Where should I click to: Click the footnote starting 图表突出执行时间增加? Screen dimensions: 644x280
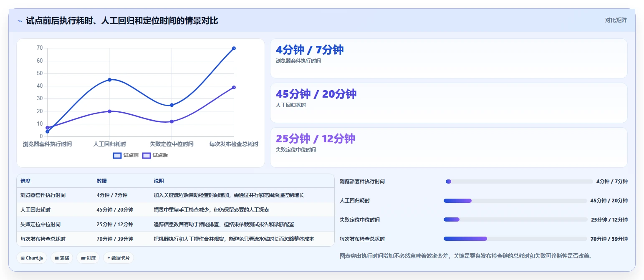(x=466, y=256)
